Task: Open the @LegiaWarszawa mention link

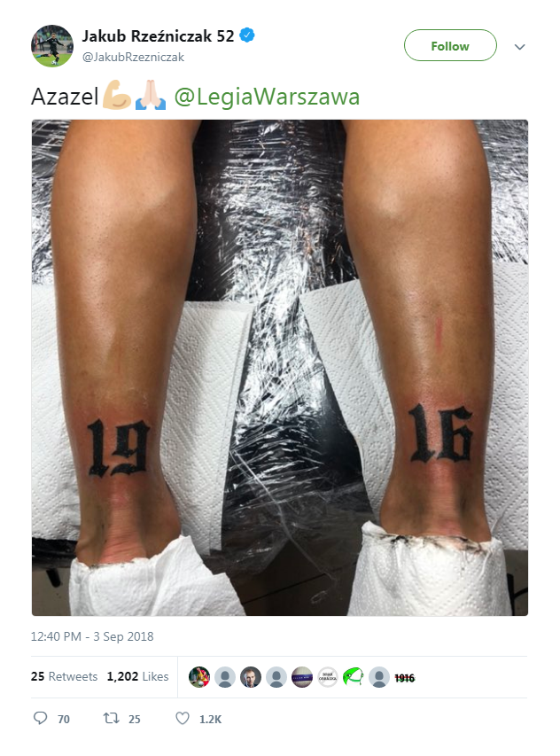Action: click(x=267, y=97)
